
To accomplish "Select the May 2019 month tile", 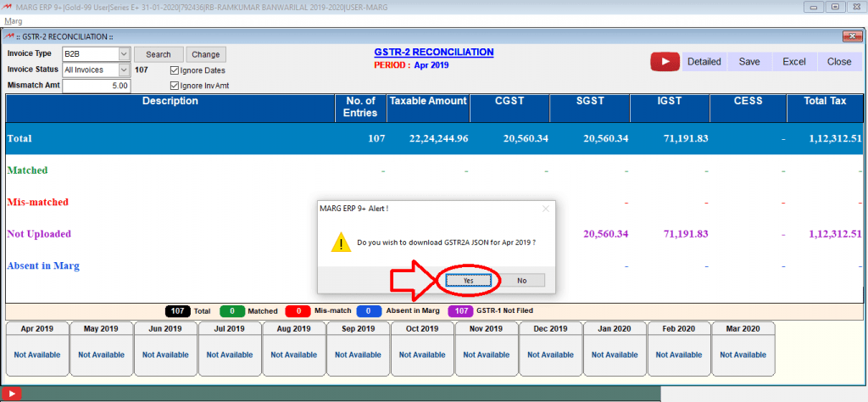I will pos(102,349).
